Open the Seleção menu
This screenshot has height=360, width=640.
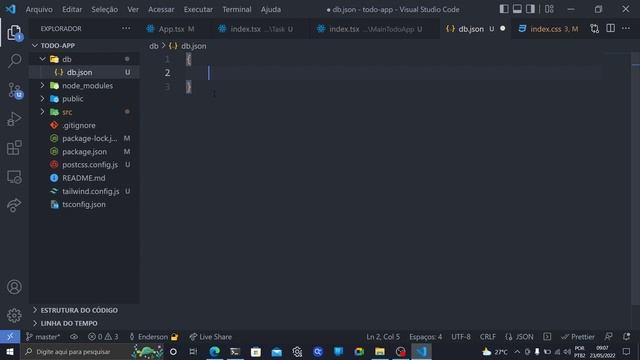point(104,9)
